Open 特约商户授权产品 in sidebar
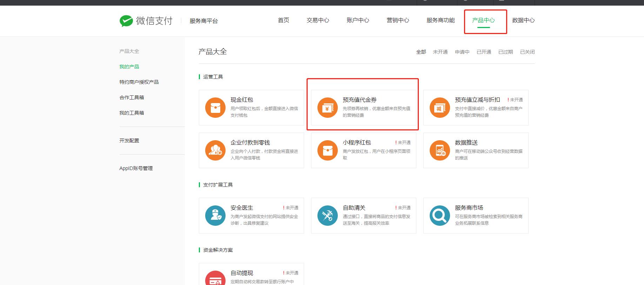The image size is (644, 285). click(x=139, y=82)
